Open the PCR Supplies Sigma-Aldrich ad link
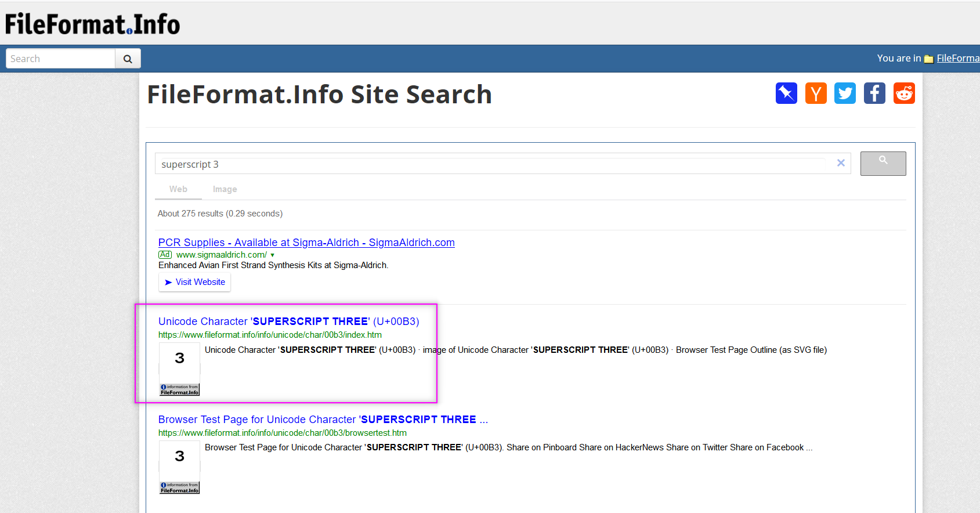Viewport: 980px width, 513px height. click(x=306, y=243)
